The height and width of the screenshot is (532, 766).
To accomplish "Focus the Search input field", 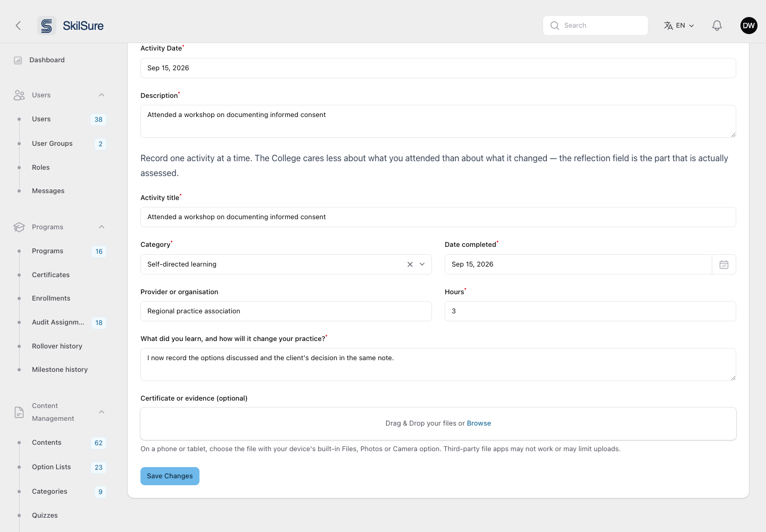I will 595,26.
